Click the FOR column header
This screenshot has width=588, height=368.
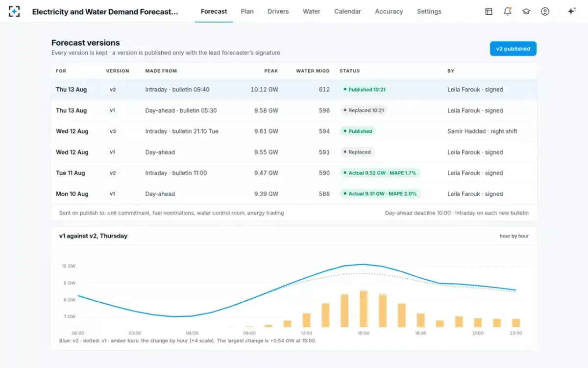click(61, 71)
